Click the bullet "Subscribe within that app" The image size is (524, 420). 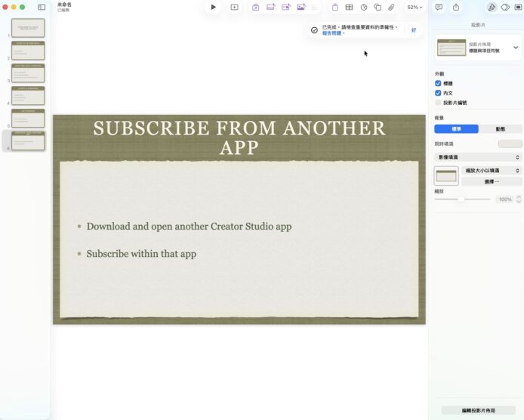[141, 254]
